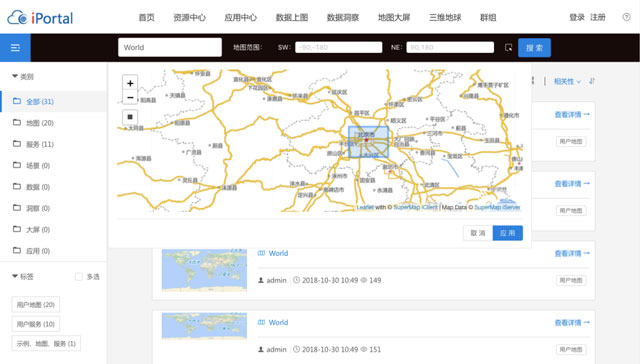This screenshot has height=364, width=640.
Task: Select the 应用 (0) category
Action: click(x=53, y=251)
